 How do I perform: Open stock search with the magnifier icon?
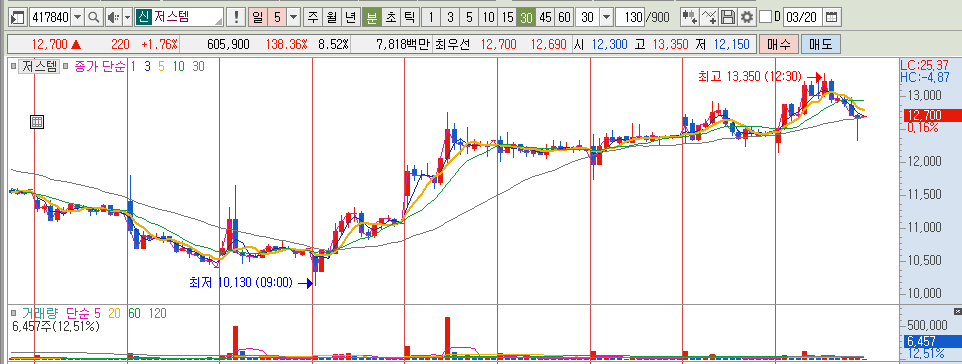pos(94,17)
